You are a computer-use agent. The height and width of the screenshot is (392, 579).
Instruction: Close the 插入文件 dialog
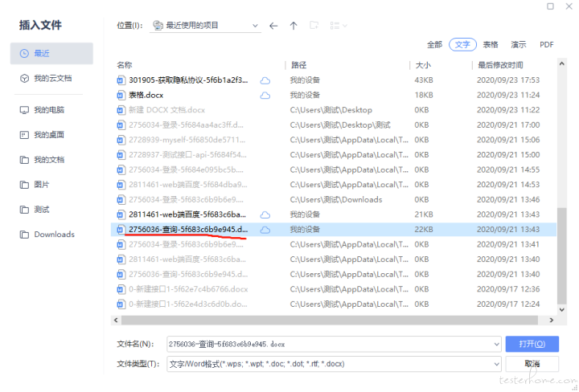[569, 6]
